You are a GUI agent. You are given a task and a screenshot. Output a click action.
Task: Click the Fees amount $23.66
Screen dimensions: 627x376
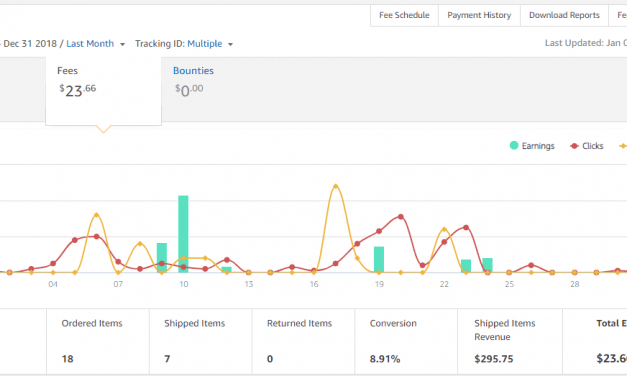[x=78, y=90]
